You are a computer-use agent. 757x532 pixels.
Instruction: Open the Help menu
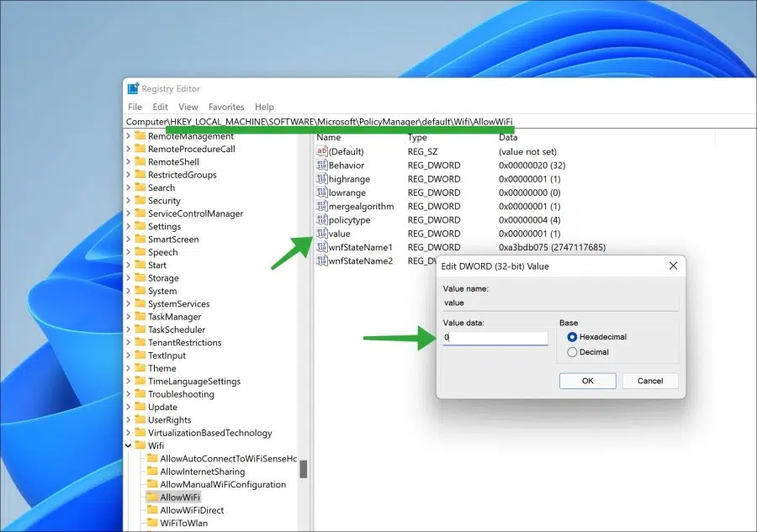coord(264,107)
